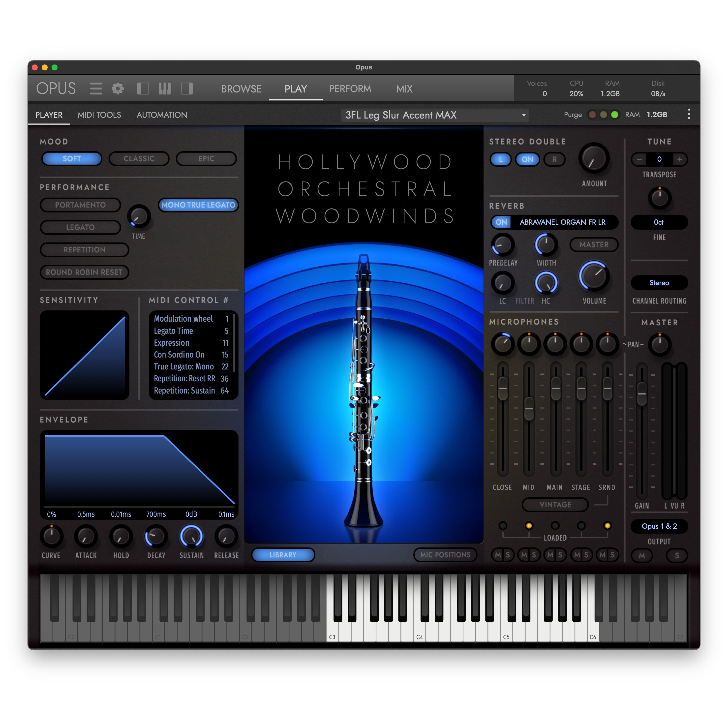Enable Portamento performance mode

point(80,205)
